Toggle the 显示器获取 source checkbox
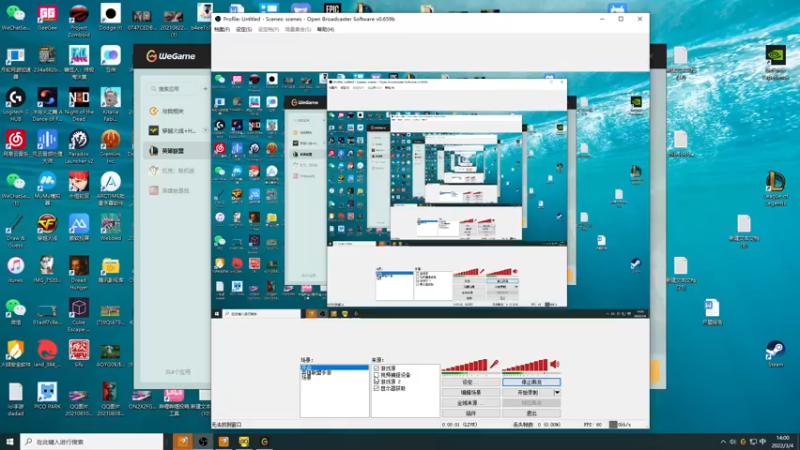The image size is (800, 450). pyautogui.click(x=377, y=388)
